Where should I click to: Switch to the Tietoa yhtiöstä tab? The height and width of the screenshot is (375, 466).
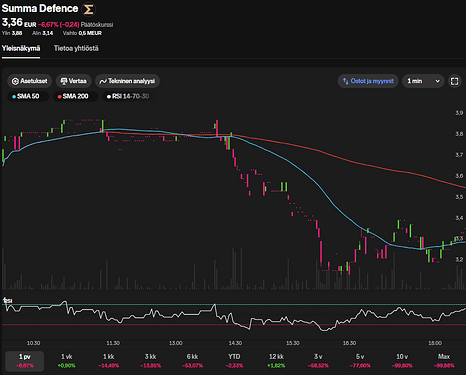coord(76,49)
